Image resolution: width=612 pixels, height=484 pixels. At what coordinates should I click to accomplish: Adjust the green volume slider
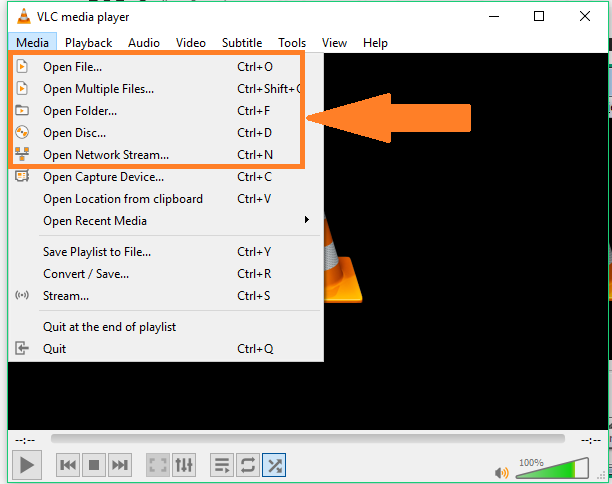point(552,468)
